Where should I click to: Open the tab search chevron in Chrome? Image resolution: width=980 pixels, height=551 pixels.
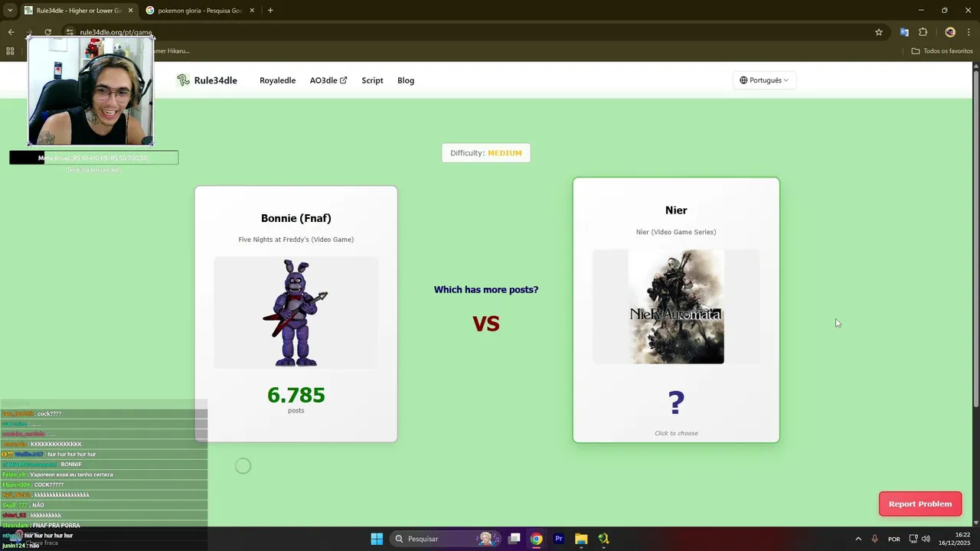click(x=10, y=11)
